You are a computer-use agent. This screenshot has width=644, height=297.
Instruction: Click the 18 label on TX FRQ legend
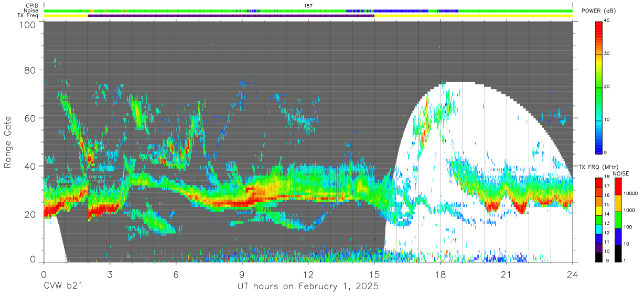tap(607, 178)
